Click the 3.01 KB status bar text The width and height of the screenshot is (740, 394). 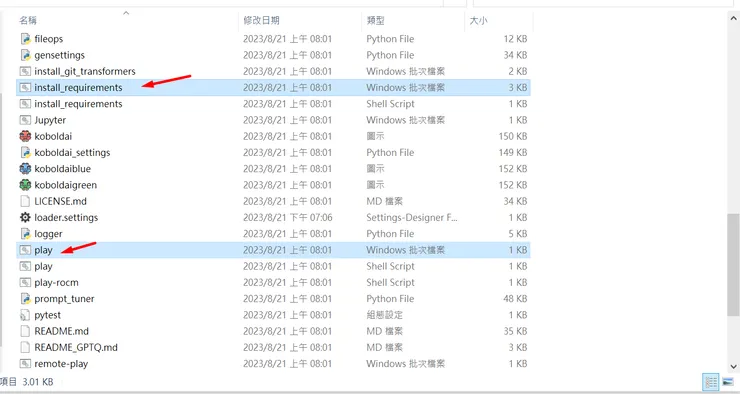click(x=38, y=382)
